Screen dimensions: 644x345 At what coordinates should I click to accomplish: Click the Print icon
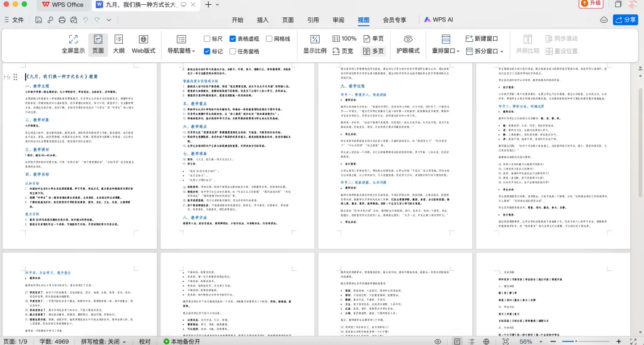click(x=62, y=20)
